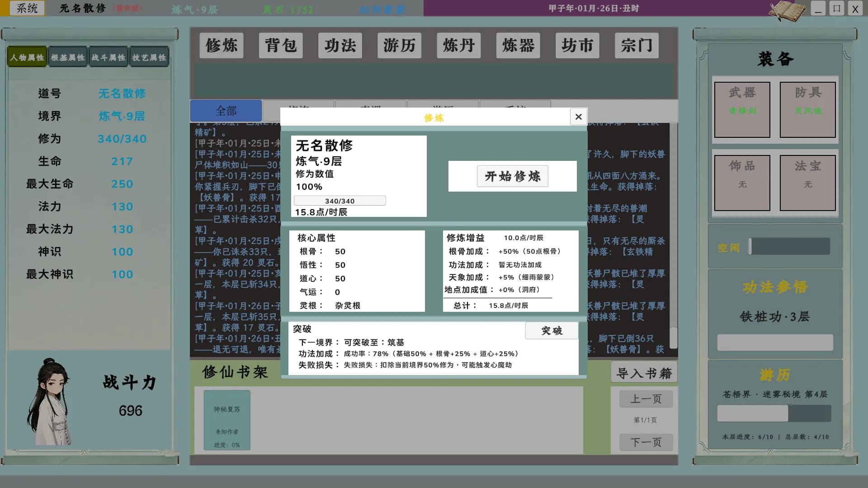Click the log panel scrollbar thumb
Screen dimensions: 868x488
coord(673,338)
